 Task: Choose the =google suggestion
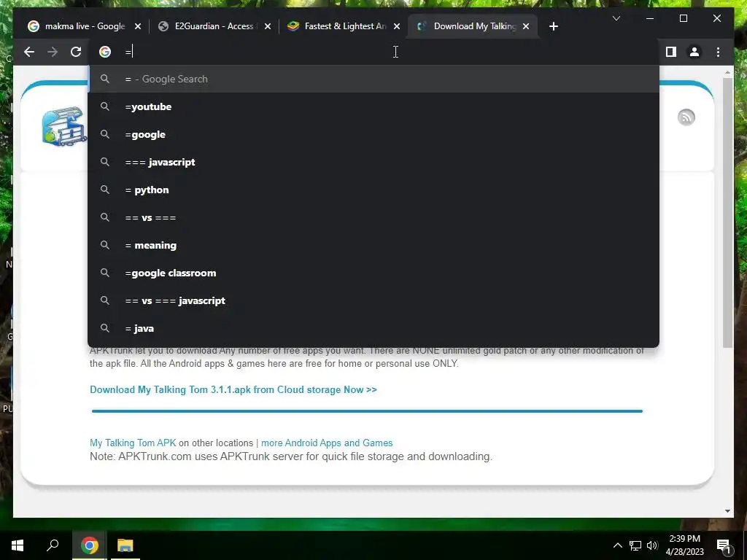pyautogui.click(x=373, y=134)
